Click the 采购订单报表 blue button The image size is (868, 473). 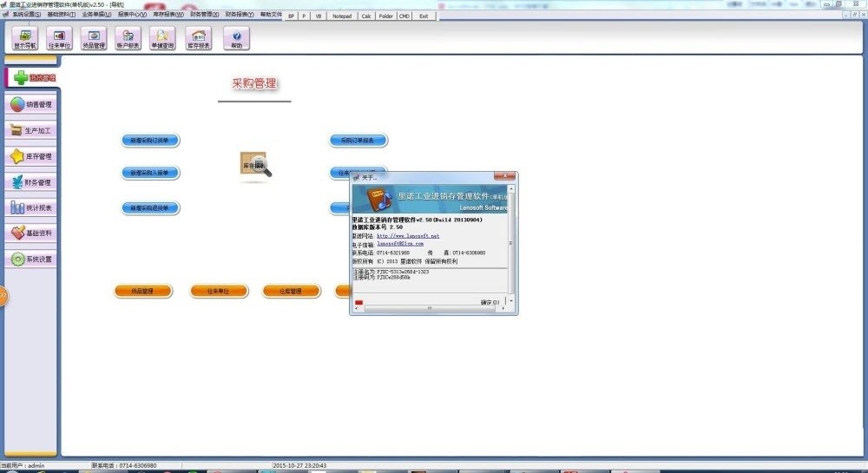coord(358,141)
